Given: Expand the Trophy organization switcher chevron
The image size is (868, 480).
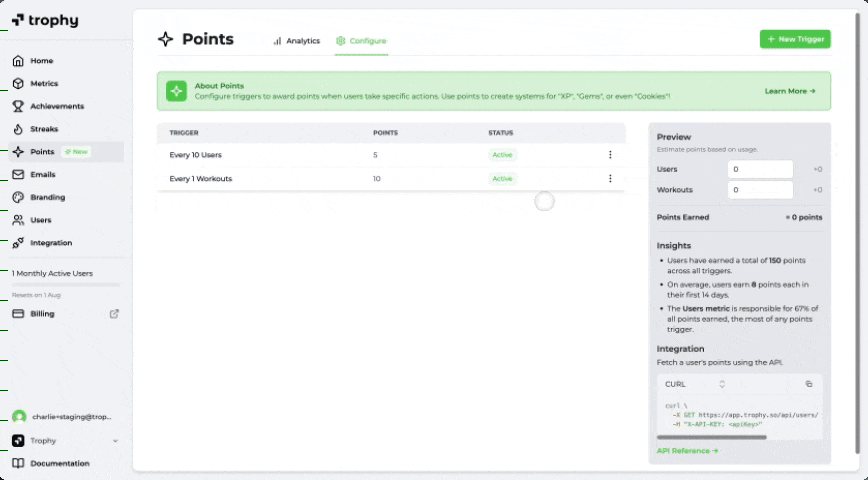Looking at the screenshot, I should 115,441.
